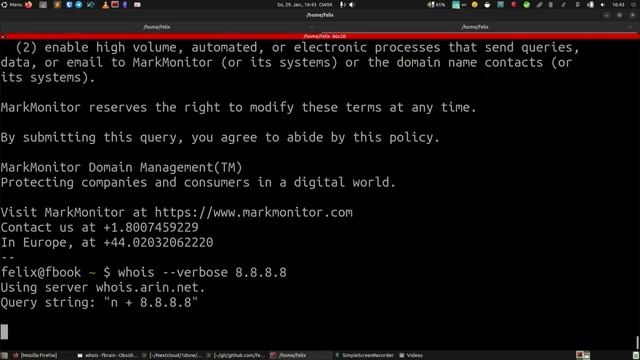The height and width of the screenshot is (360, 640).
Task: Click the 16:43 clock at the right end of the top panel
Action: pyautogui.click(x=618, y=4)
